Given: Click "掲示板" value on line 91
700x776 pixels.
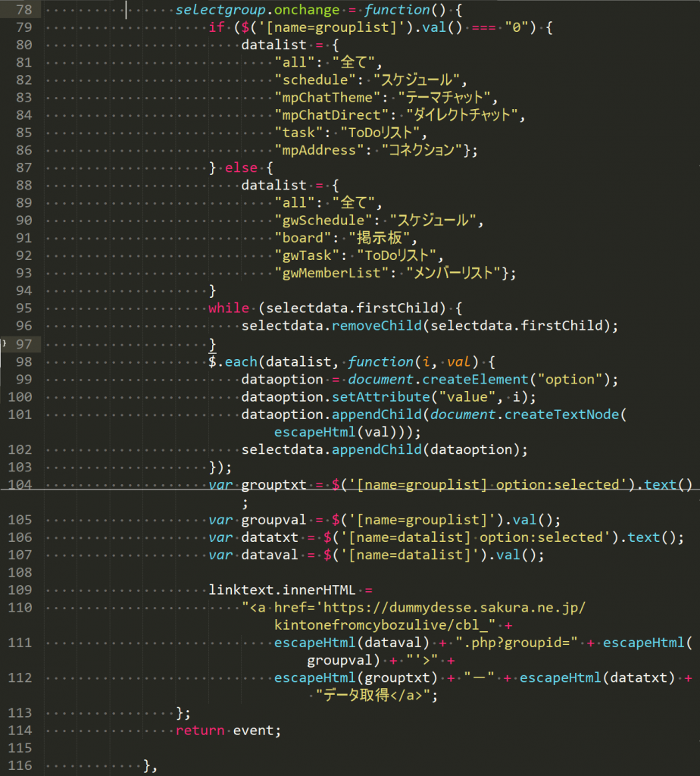Looking at the screenshot, I should click(x=380, y=238).
